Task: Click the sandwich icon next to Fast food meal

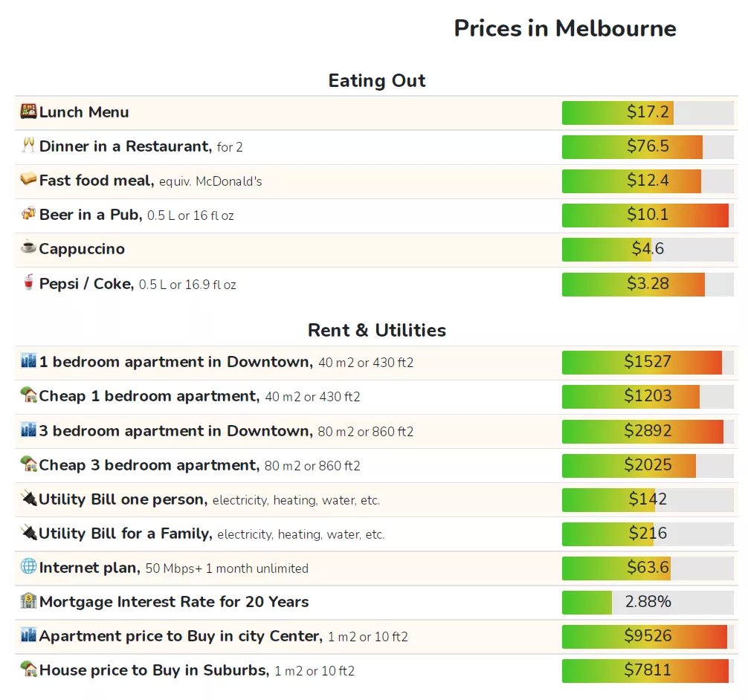Action: [x=28, y=179]
